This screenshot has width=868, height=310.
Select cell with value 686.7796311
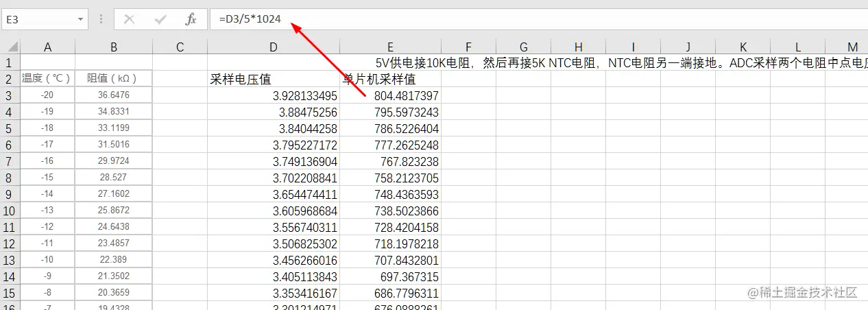[x=390, y=293]
